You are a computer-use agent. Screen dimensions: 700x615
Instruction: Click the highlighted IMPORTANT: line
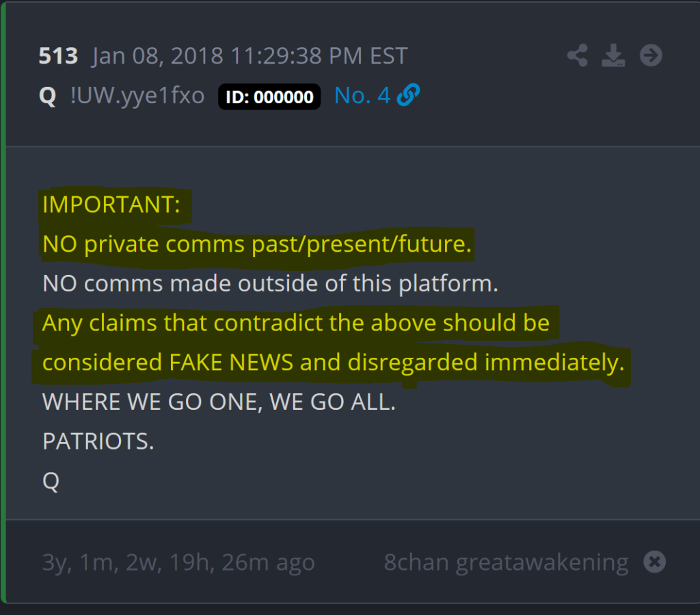pos(111,205)
